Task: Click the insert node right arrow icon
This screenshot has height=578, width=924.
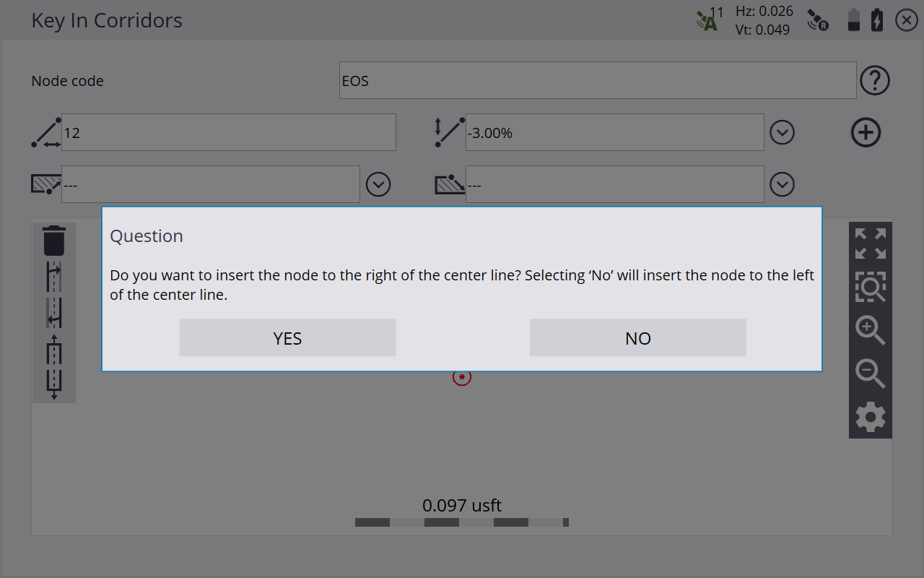Action: [x=54, y=278]
